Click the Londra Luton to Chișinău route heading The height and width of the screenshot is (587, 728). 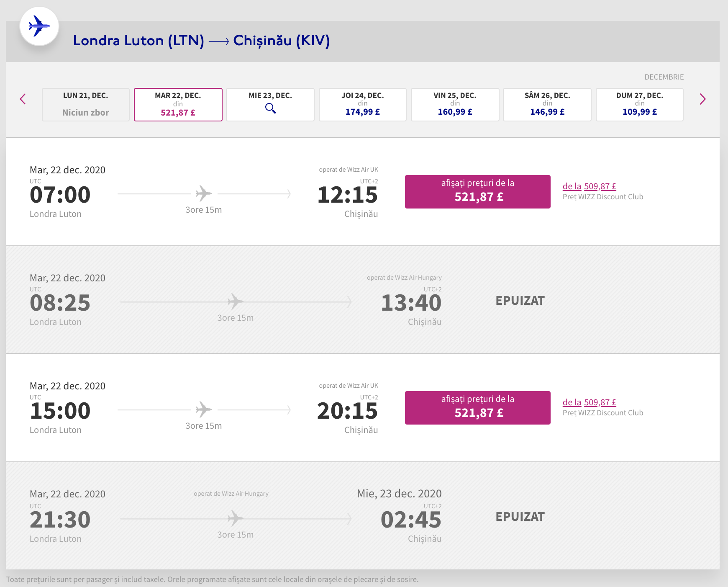pos(201,41)
